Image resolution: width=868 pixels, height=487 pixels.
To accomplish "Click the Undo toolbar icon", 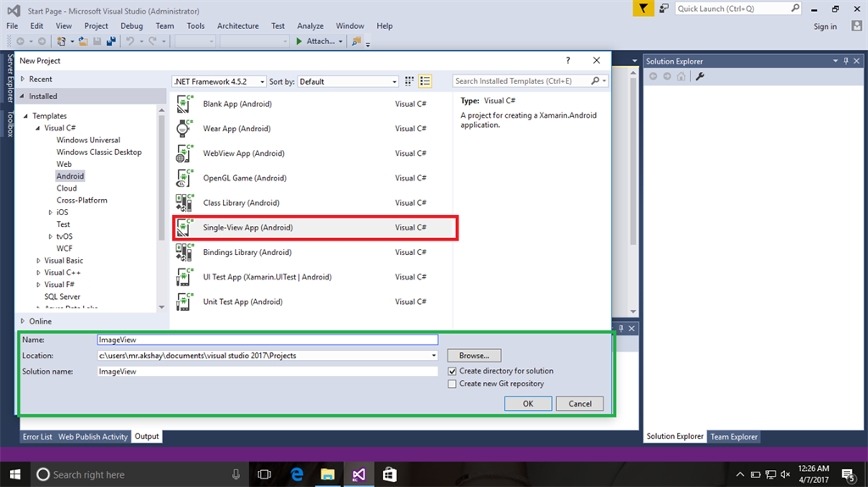I will (x=130, y=42).
